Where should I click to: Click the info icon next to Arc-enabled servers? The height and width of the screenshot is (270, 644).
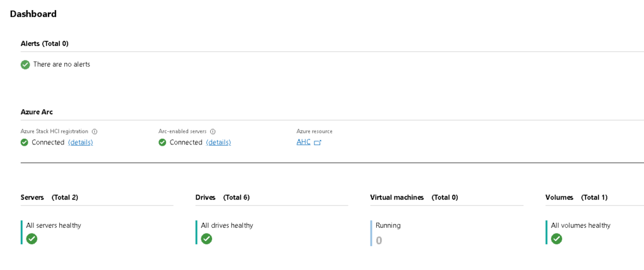(213, 132)
